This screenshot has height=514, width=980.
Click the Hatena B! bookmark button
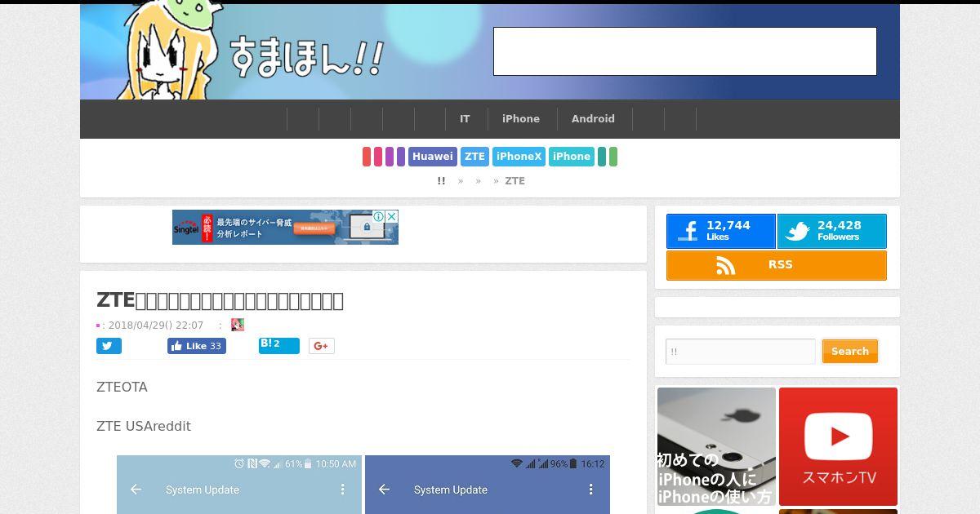(x=279, y=345)
